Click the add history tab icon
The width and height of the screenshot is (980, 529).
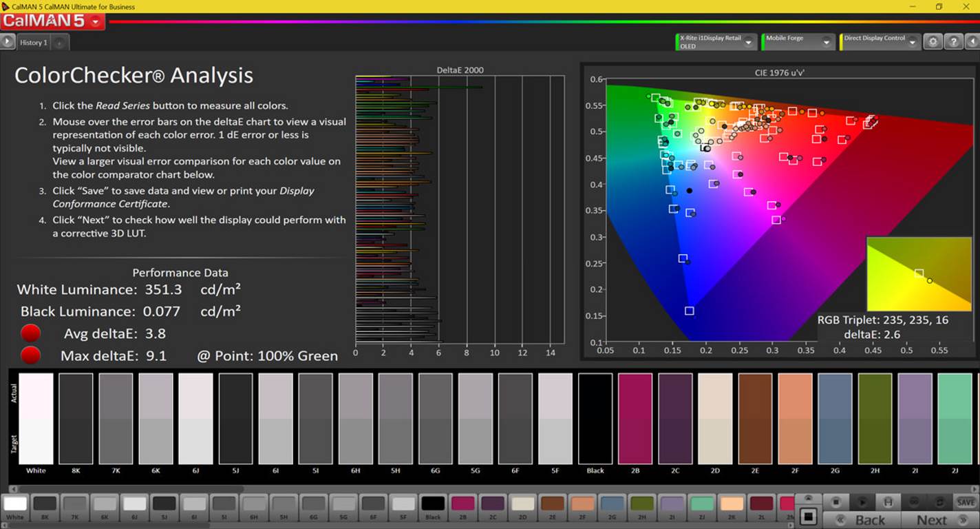pos(59,43)
